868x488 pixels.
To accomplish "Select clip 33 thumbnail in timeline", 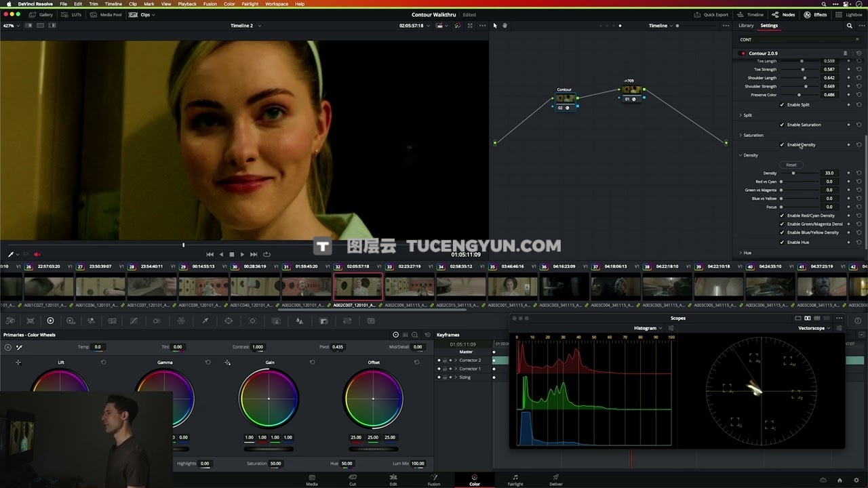I will point(410,286).
